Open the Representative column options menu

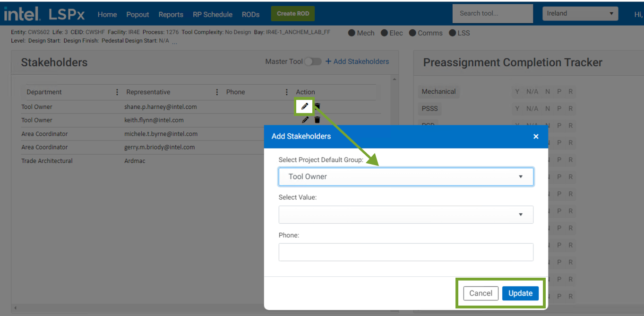pos(217,92)
